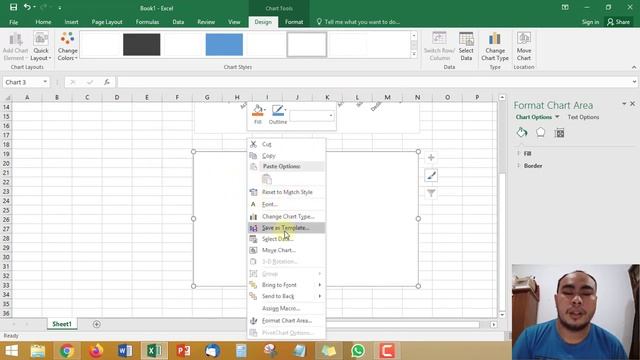Viewport: 640px width, 360px height.
Task: Click the Undo arrow icon
Action: coord(27,7)
